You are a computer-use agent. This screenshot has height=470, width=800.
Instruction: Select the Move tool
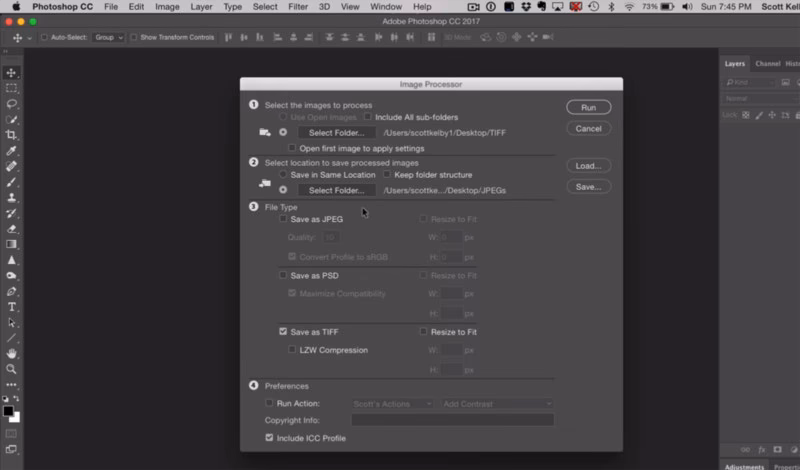click(11, 73)
